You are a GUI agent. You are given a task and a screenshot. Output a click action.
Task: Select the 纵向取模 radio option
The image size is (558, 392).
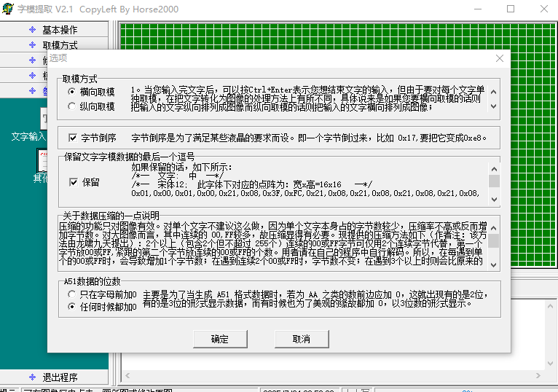71,106
